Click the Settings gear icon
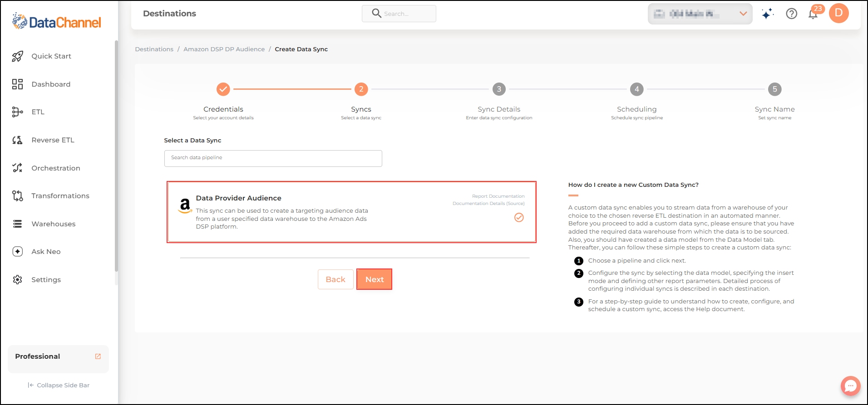Image resolution: width=868 pixels, height=405 pixels. [17, 280]
